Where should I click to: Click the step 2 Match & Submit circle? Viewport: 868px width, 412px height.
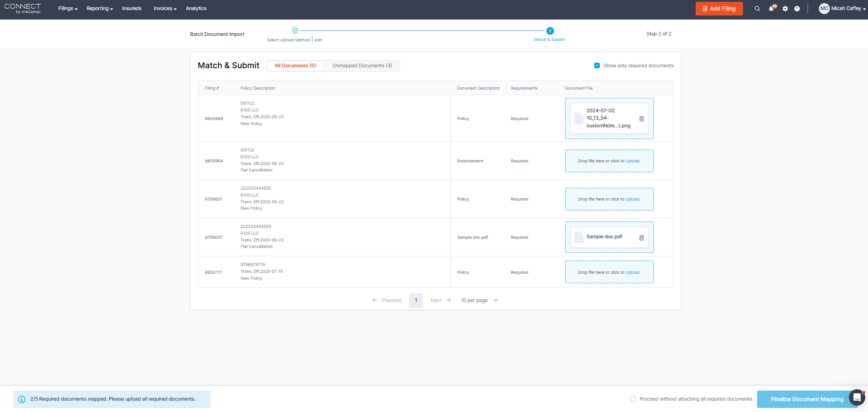click(550, 31)
